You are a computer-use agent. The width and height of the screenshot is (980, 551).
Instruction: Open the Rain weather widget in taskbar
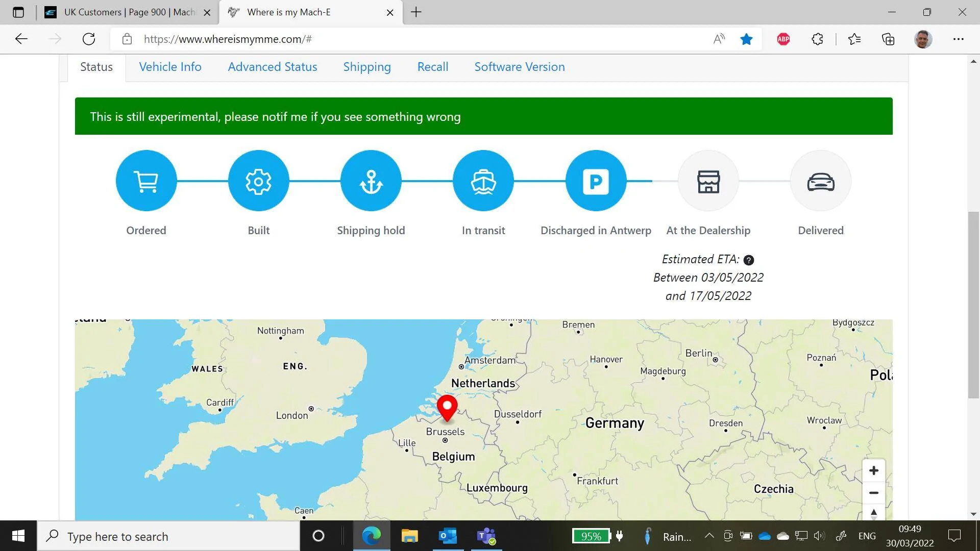pos(667,536)
